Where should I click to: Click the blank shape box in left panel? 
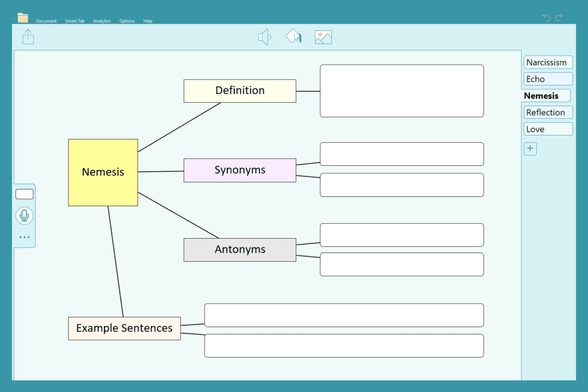tap(24, 194)
